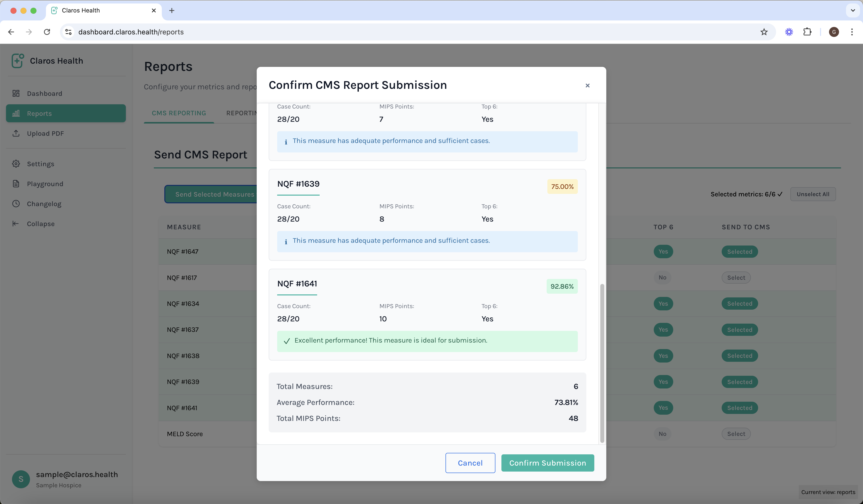
Task: Click the modal's vertical scrollbar
Action: (602, 363)
